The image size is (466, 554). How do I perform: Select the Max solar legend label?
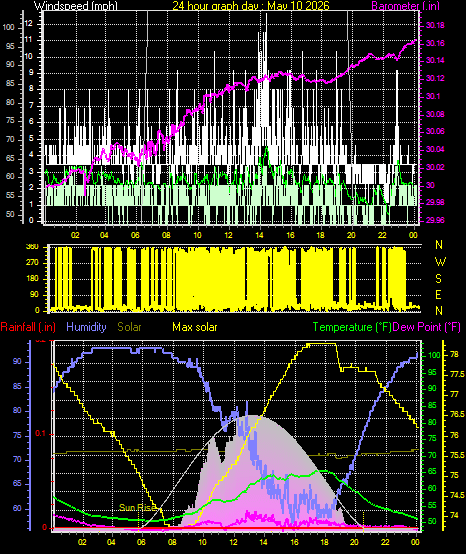195,327
